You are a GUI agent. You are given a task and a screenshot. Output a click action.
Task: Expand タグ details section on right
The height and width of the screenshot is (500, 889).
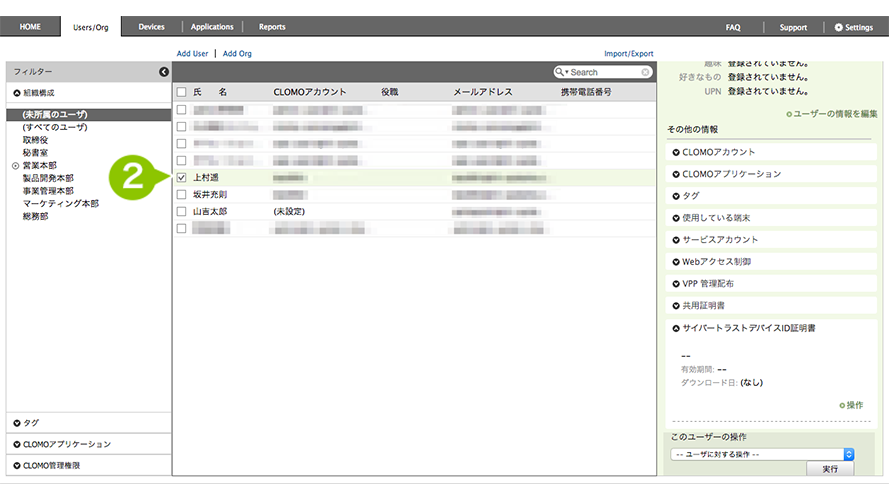tap(676, 196)
